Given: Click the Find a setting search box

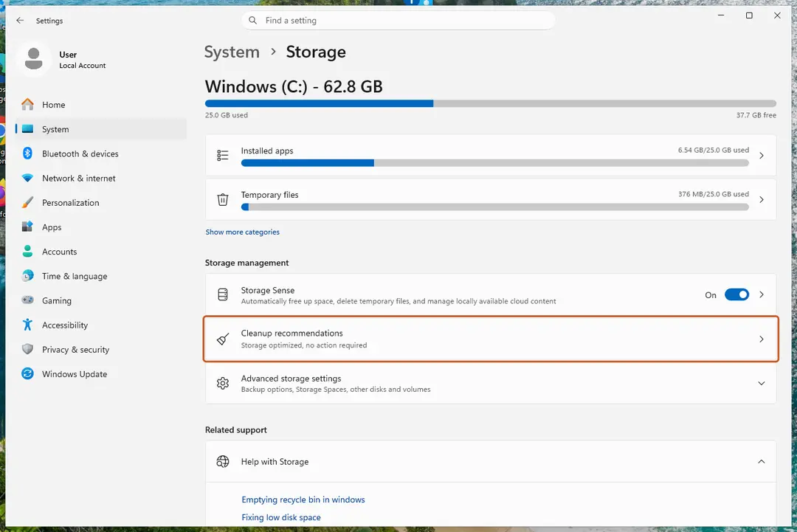Looking at the screenshot, I should pos(398,21).
